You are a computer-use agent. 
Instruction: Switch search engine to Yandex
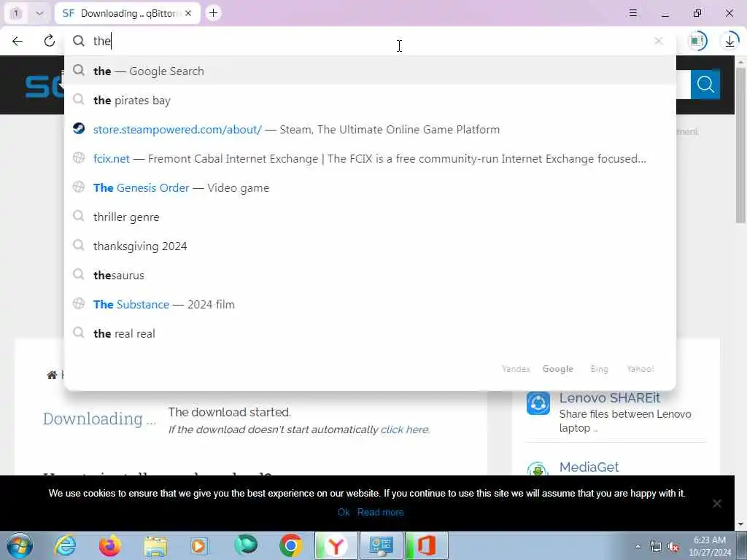coord(516,369)
